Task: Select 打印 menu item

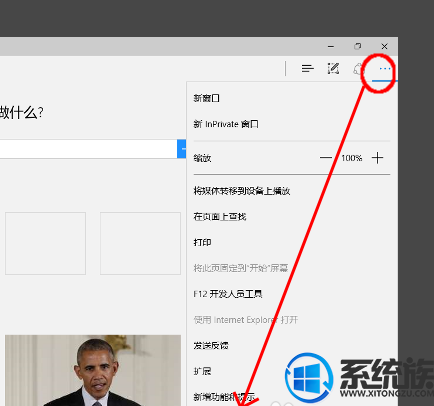Action: pyautogui.click(x=202, y=242)
